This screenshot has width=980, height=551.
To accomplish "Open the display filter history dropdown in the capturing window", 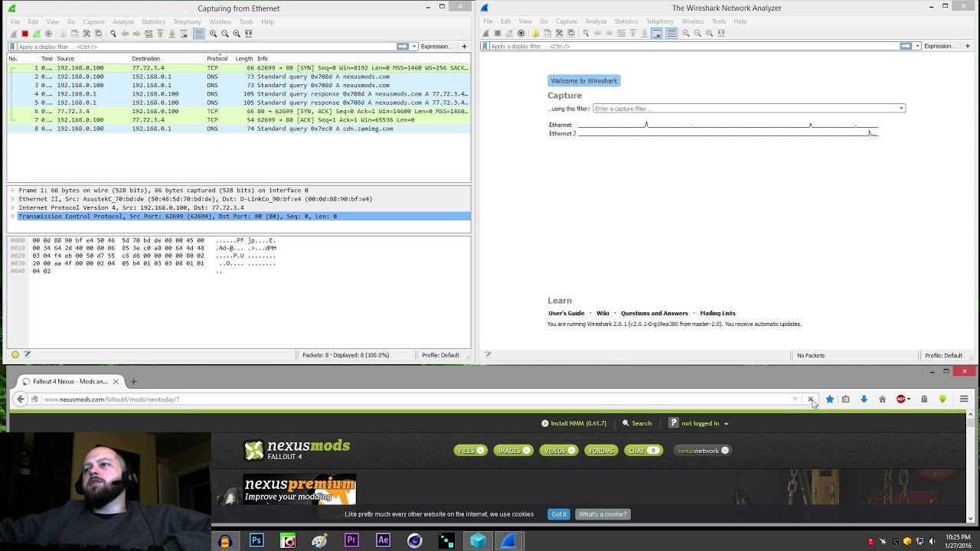I will coord(414,47).
